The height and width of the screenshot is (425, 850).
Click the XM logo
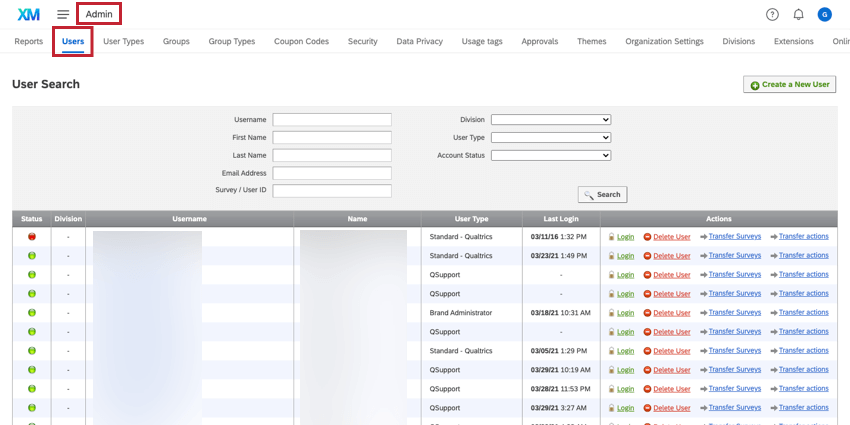pyautogui.click(x=29, y=15)
